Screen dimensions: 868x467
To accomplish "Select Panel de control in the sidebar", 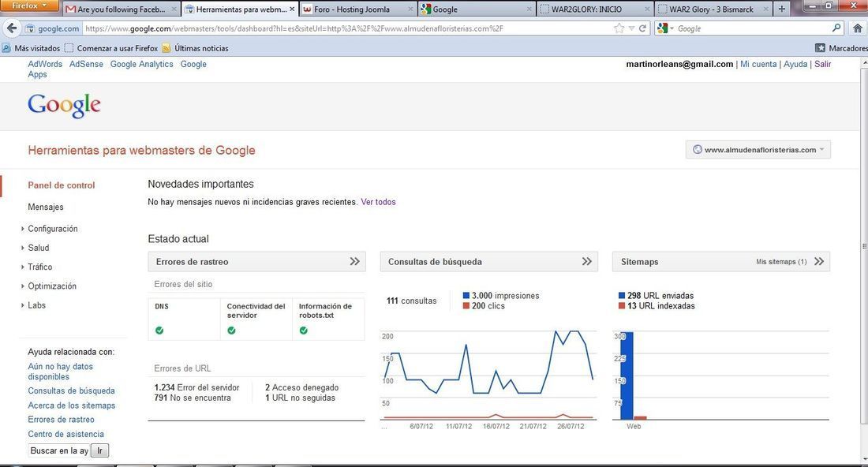I will point(62,185).
